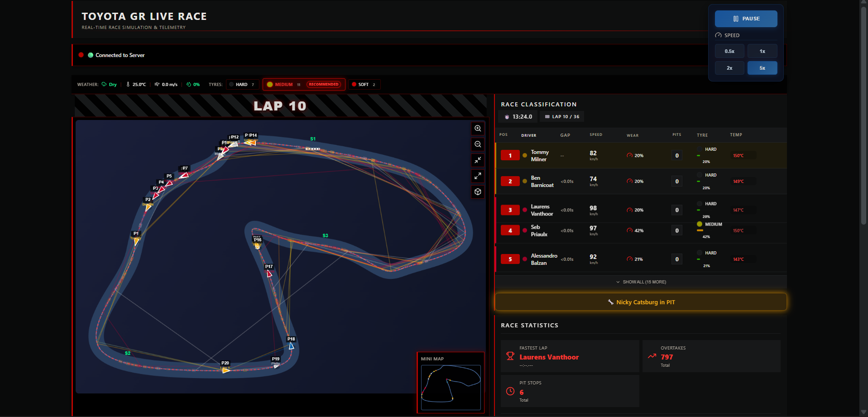Click the wear gauge icon in Tommy Milner's row

(x=629, y=155)
